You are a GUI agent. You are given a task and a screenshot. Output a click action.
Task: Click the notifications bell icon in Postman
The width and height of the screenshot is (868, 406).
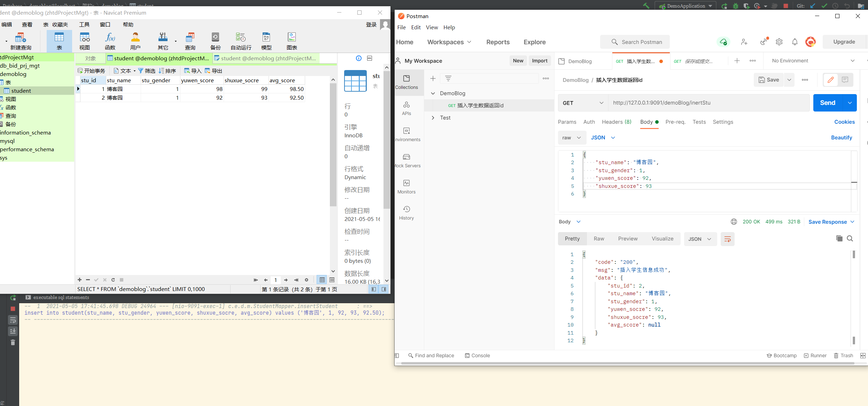pyautogui.click(x=795, y=42)
